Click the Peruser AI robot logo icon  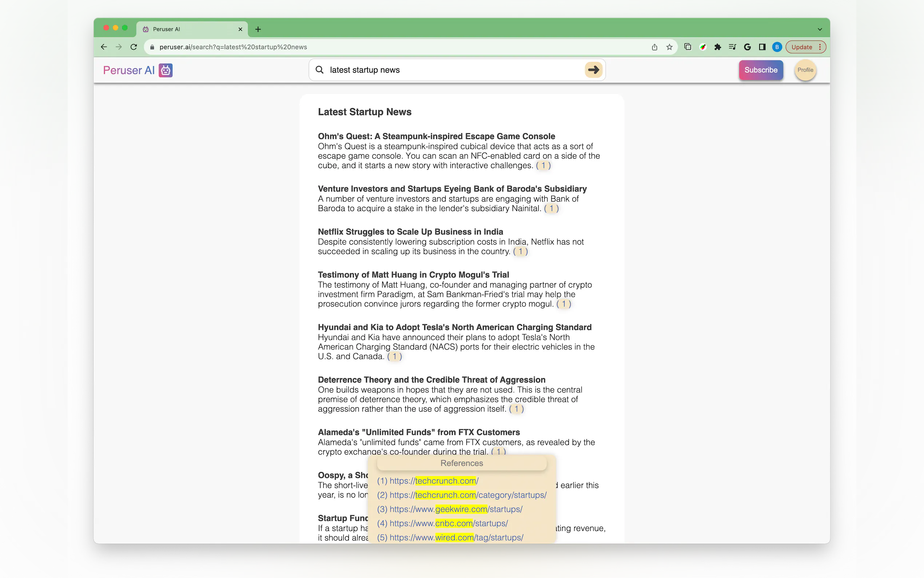click(166, 70)
